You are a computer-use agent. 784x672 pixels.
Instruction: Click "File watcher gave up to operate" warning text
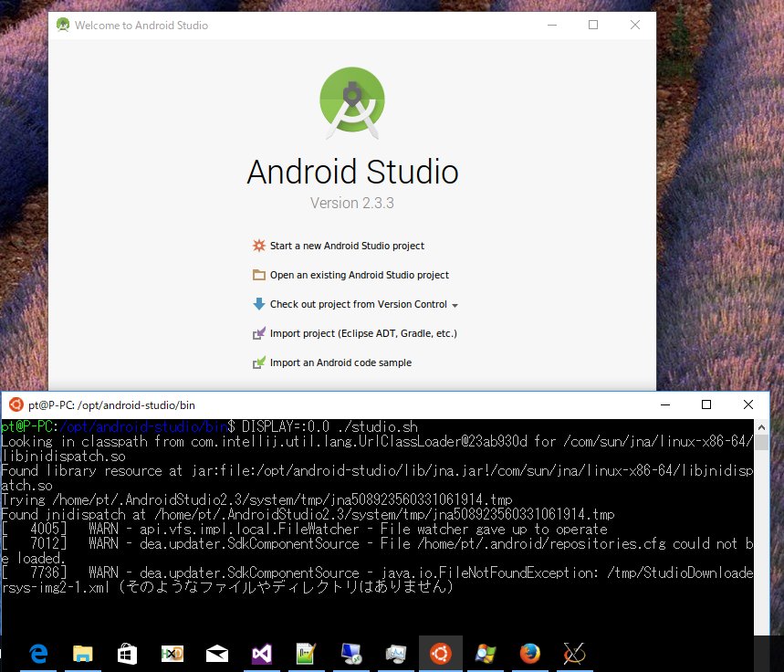tap(494, 529)
